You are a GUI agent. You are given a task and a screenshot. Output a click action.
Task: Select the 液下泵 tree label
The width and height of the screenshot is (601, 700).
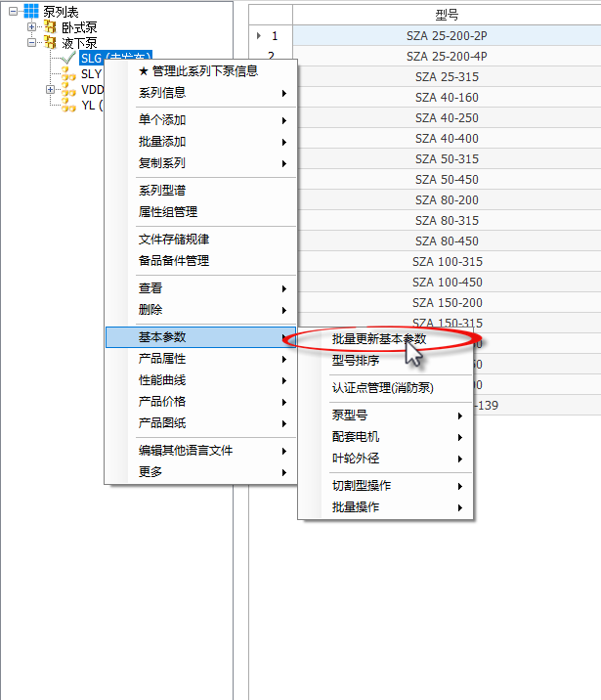coord(79,43)
